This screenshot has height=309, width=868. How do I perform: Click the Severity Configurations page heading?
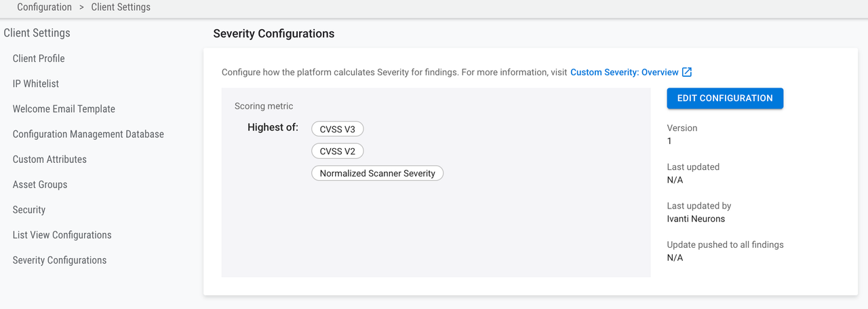tap(274, 33)
